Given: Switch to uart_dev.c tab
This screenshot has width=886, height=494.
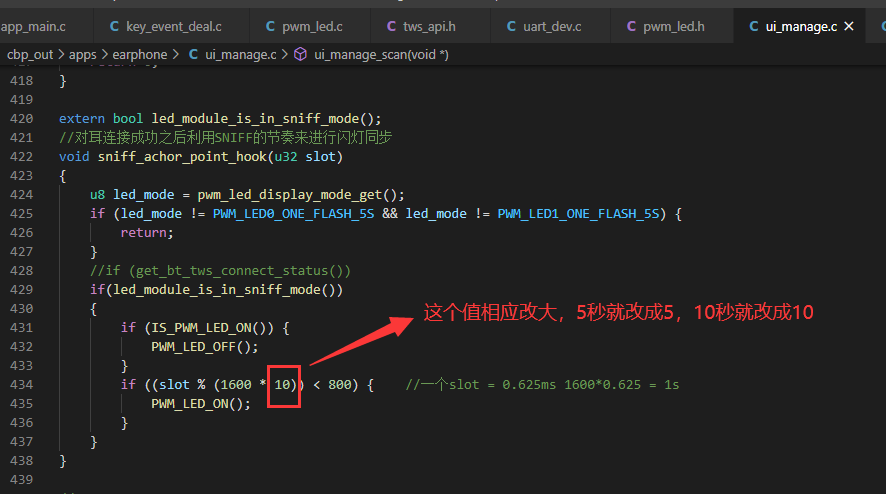Looking at the screenshot, I should tap(545, 27).
